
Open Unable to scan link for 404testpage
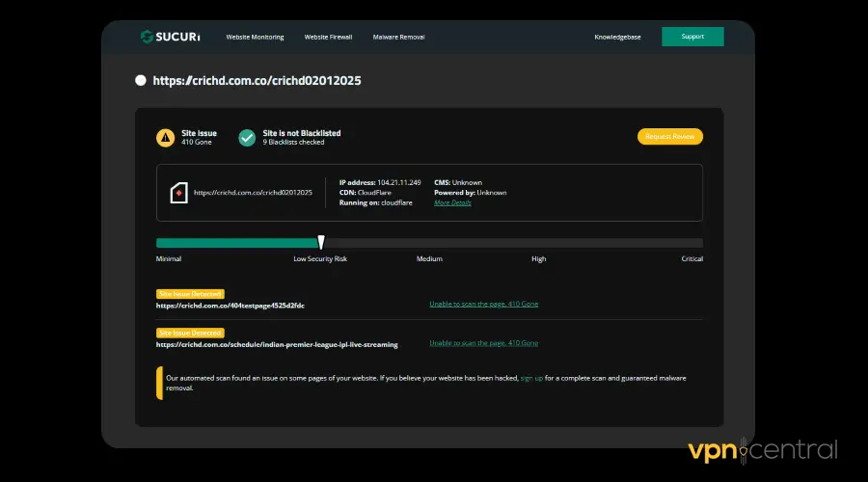coord(483,304)
